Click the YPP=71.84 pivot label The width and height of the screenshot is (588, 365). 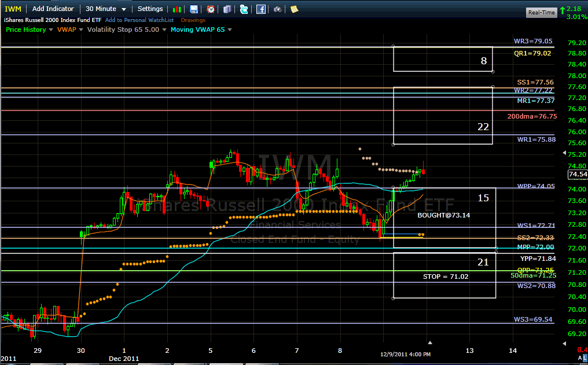(x=538, y=259)
